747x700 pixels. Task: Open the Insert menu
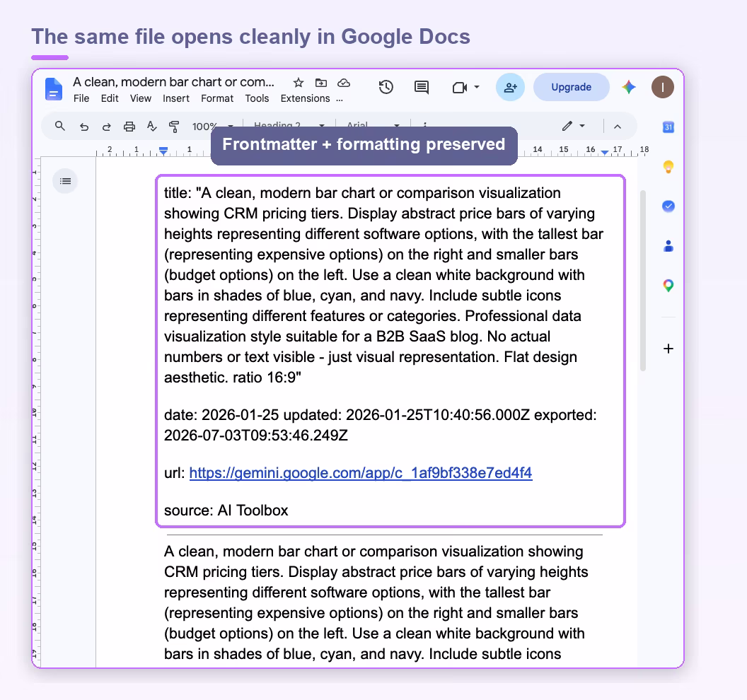pos(176,98)
